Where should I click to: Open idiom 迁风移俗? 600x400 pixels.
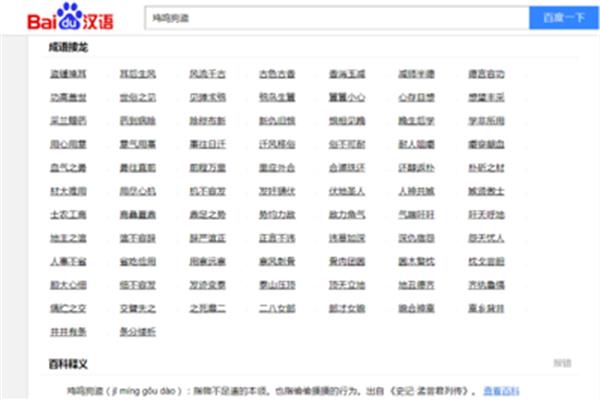(277, 144)
